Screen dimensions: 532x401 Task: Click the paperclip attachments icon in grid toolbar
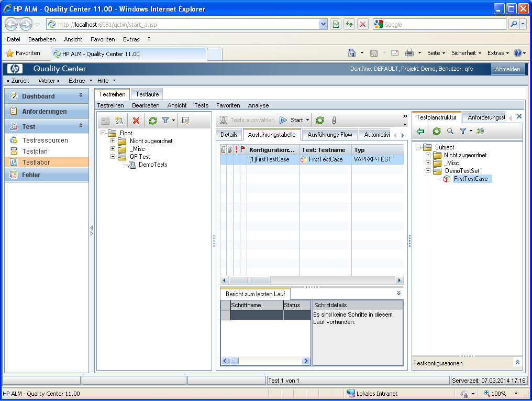pos(334,120)
